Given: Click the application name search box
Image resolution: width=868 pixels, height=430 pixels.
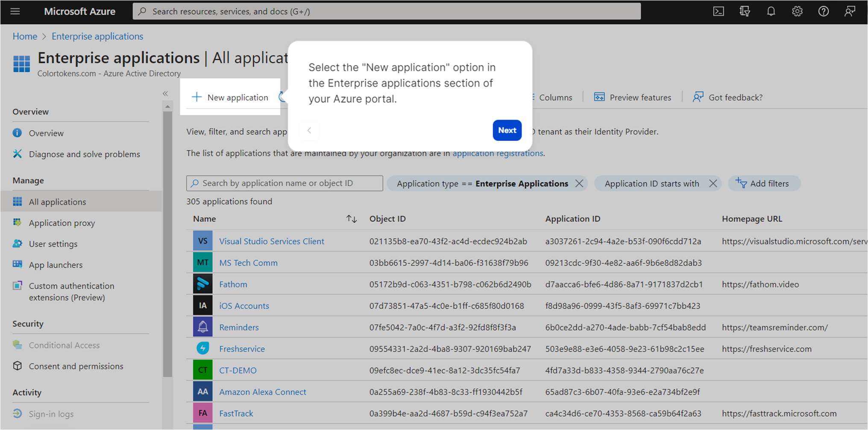Looking at the screenshot, I should coord(284,183).
